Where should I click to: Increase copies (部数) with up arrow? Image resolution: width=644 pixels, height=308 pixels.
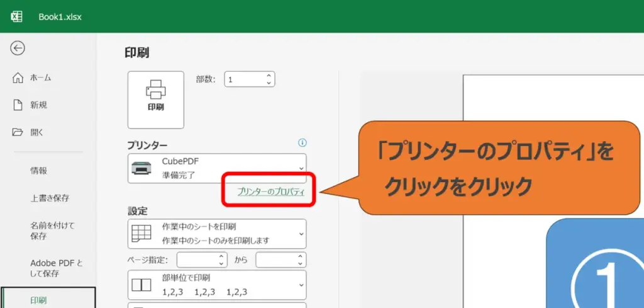269,76
